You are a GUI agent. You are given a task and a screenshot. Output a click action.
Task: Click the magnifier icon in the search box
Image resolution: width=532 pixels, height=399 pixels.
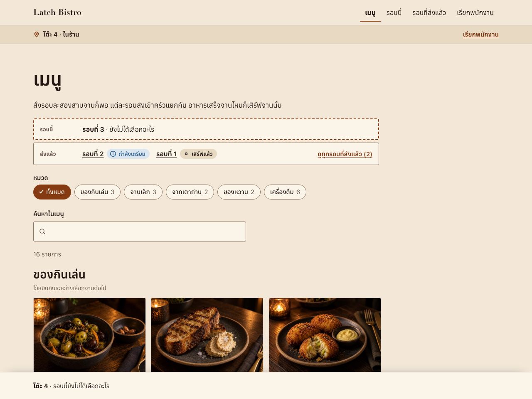click(x=42, y=232)
